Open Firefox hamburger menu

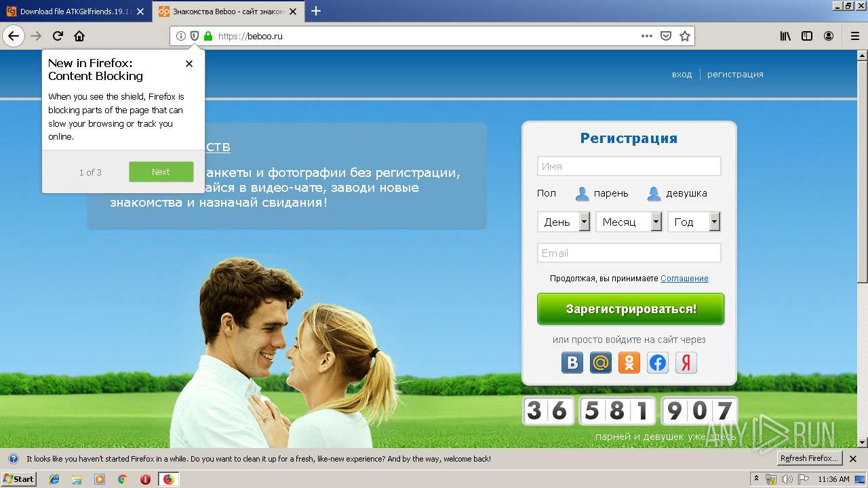[x=854, y=36]
